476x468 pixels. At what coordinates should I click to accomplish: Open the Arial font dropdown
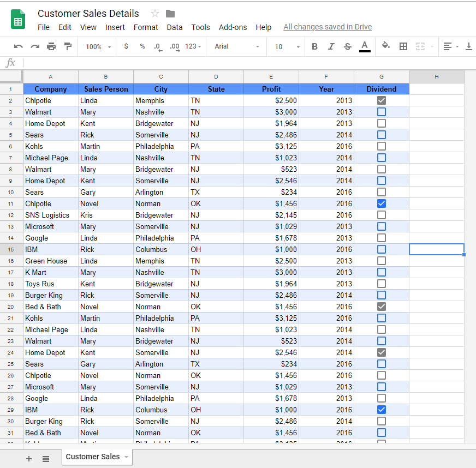237,46
